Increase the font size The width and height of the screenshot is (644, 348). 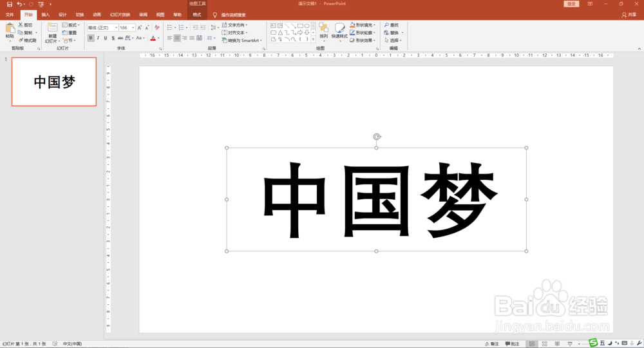(x=140, y=28)
